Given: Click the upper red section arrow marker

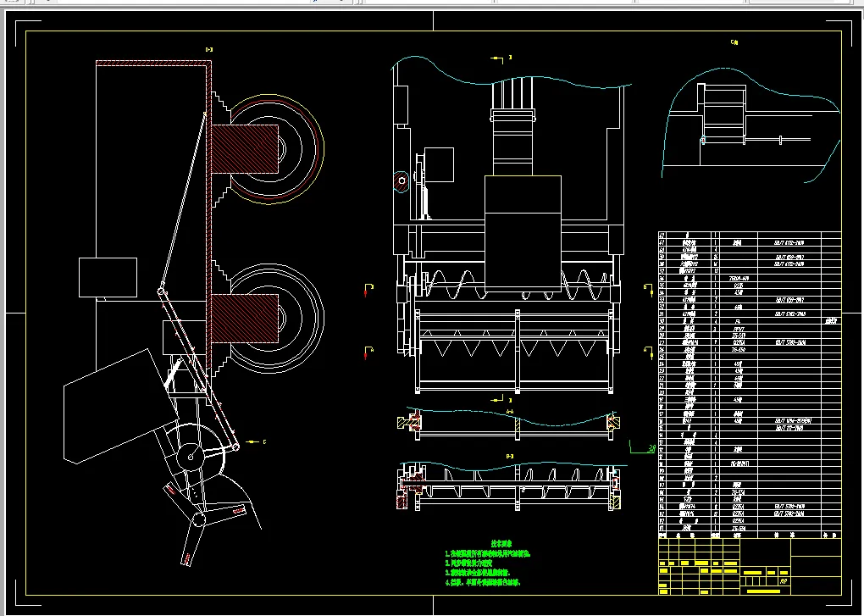Looking at the screenshot, I should [368, 290].
